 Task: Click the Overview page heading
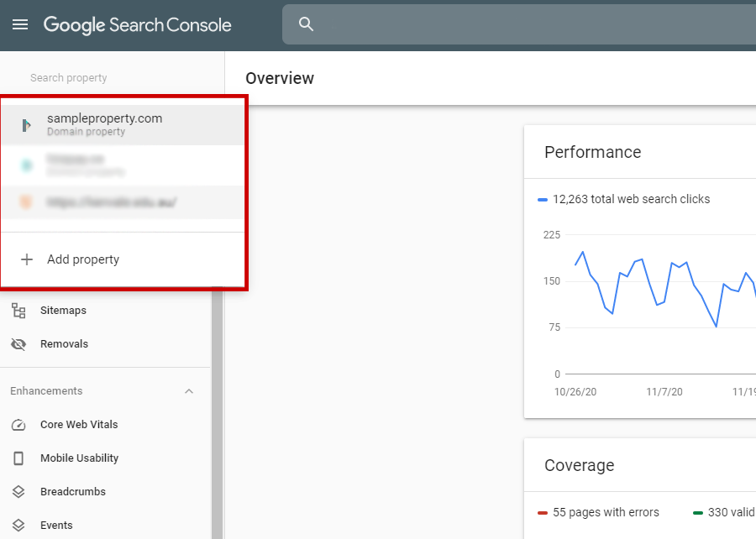(x=280, y=79)
